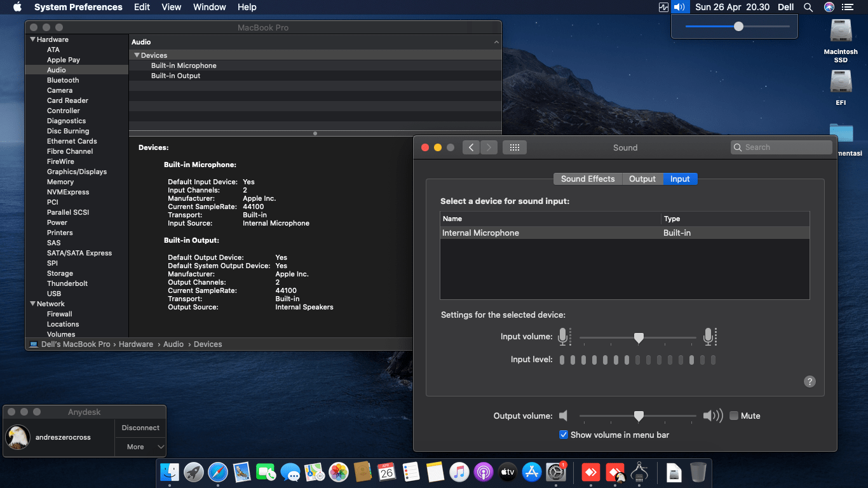The image size is (868, 488).
Task: Click the Output volume slider
Action: click(638, 416)
